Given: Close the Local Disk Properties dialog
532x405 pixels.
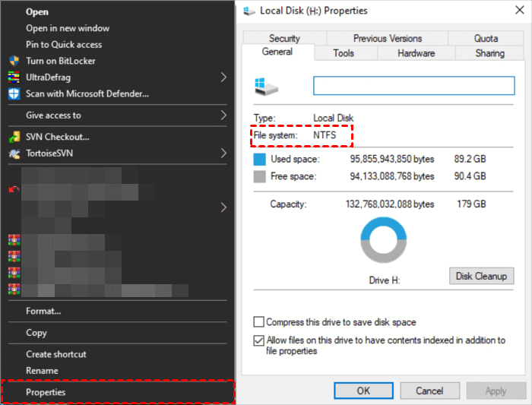Looking at the screenshot, I should 520,10.
